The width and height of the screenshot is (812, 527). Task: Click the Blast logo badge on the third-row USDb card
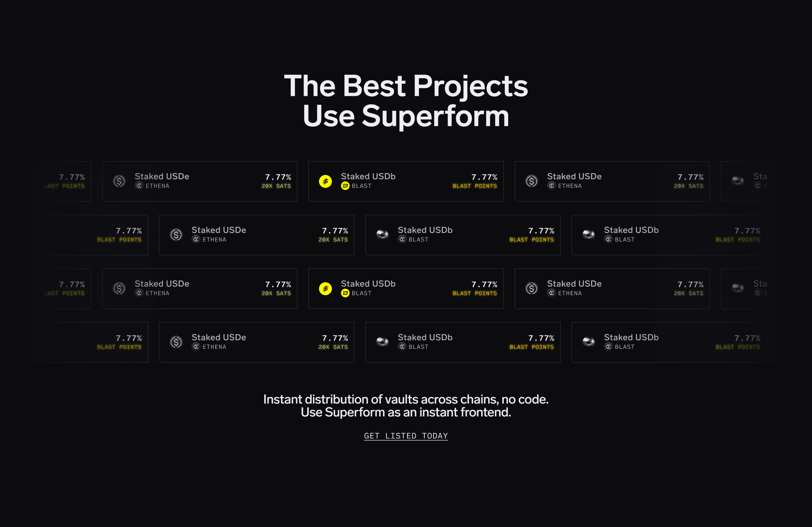345,293
